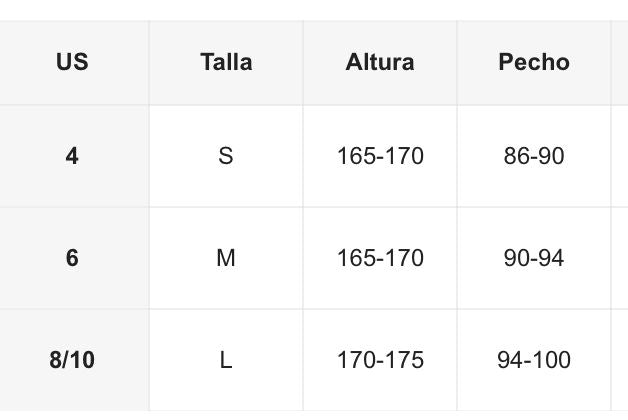Click the cut-off header cell right of Pecho
Image resolution: width=628 pixels, height=420 pixels.
click(x=620, y=62)
